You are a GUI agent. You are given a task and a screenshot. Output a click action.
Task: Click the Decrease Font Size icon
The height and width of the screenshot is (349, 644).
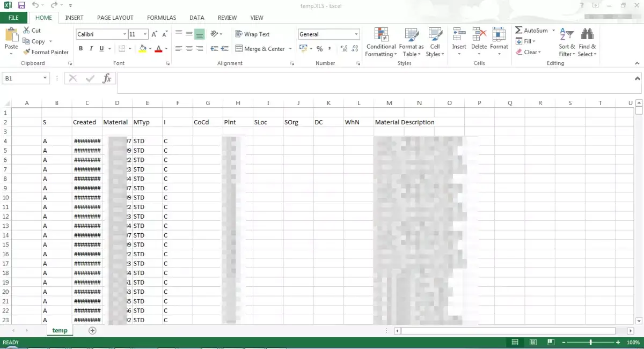165,34
